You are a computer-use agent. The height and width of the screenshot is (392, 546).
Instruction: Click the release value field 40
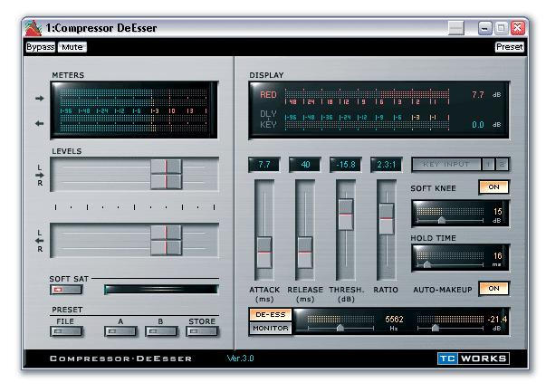(x=305, y=165)
